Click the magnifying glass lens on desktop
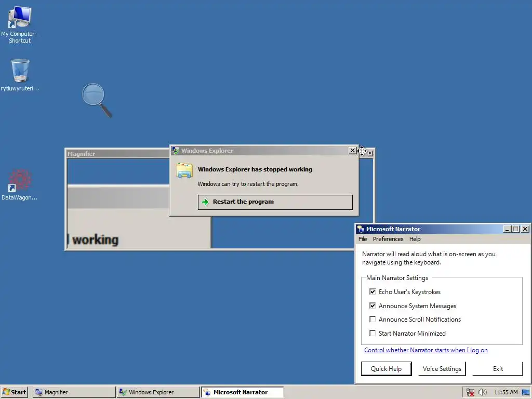Viewport: 532px width, 399px height. pyautogui.click(x=94, y=94)
